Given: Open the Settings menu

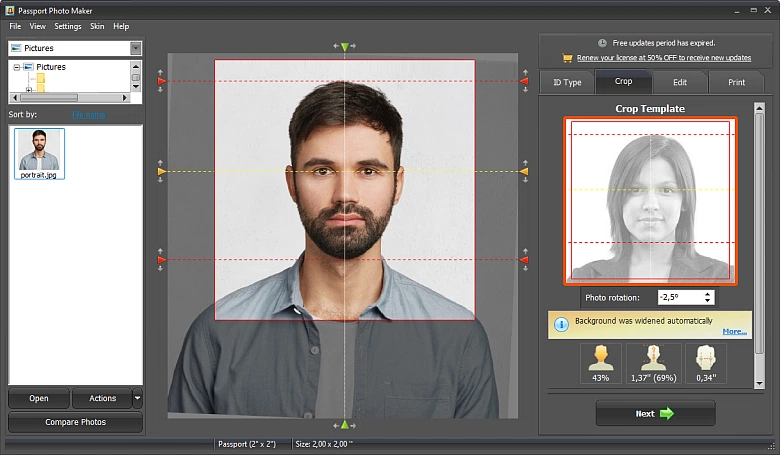Looking at the screenshot, I should tap(68, 26).
